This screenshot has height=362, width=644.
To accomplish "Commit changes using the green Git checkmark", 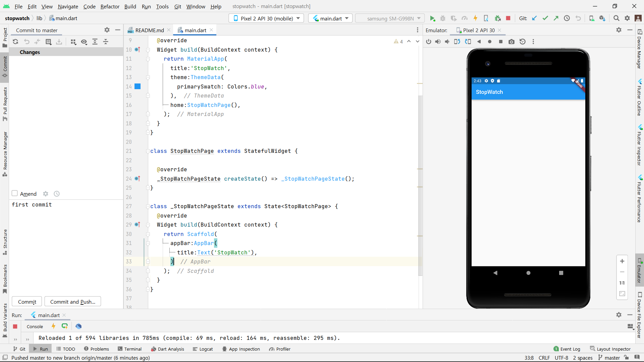I will pyautogui.click(x=545, y=18).
